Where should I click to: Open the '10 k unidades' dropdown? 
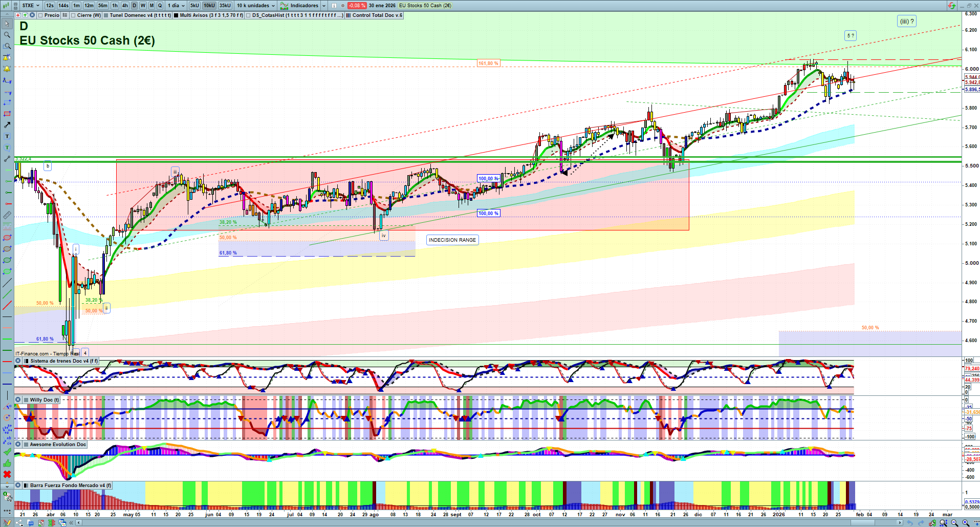[255, 6]
